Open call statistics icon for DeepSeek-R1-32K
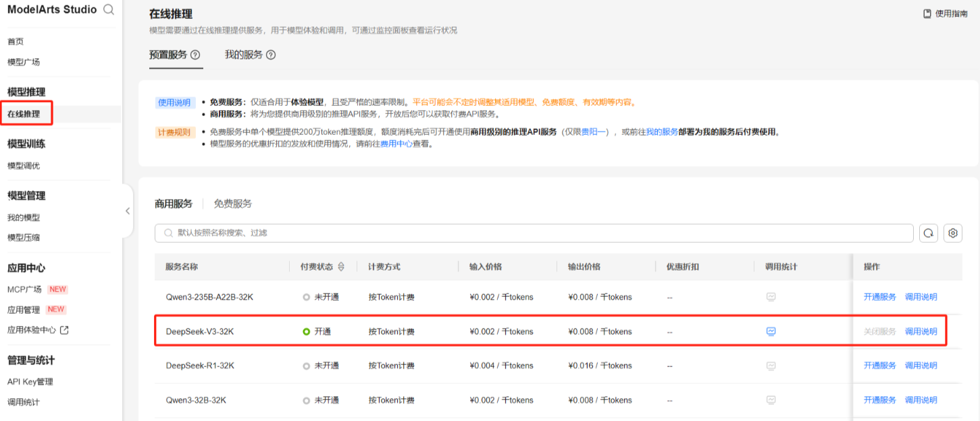Image resolution: width=980 pixels, height=421 pixels. click(771, 366)
